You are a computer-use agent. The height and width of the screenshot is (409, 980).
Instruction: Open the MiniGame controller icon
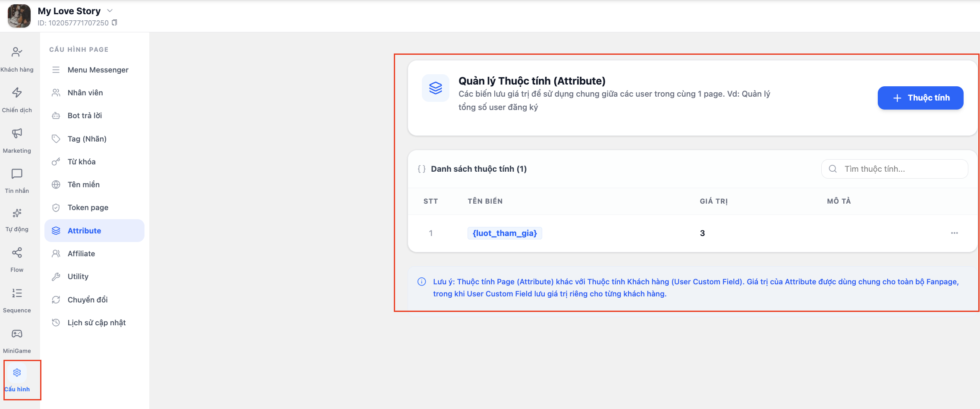tap(17, 334)
